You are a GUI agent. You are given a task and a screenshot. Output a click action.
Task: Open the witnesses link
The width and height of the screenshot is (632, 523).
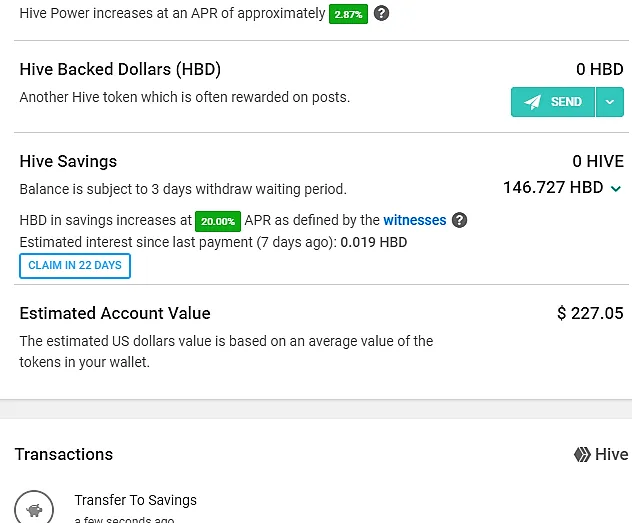pos(415,220)
